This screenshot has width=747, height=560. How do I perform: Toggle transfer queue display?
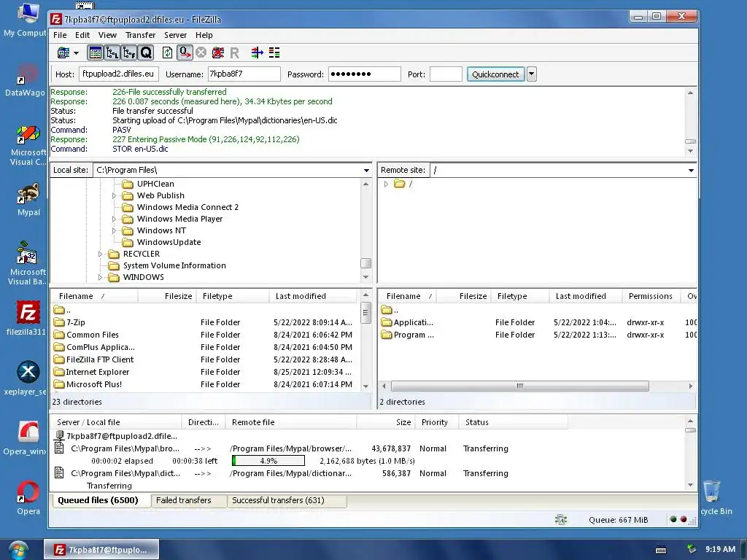coord(146,52)
